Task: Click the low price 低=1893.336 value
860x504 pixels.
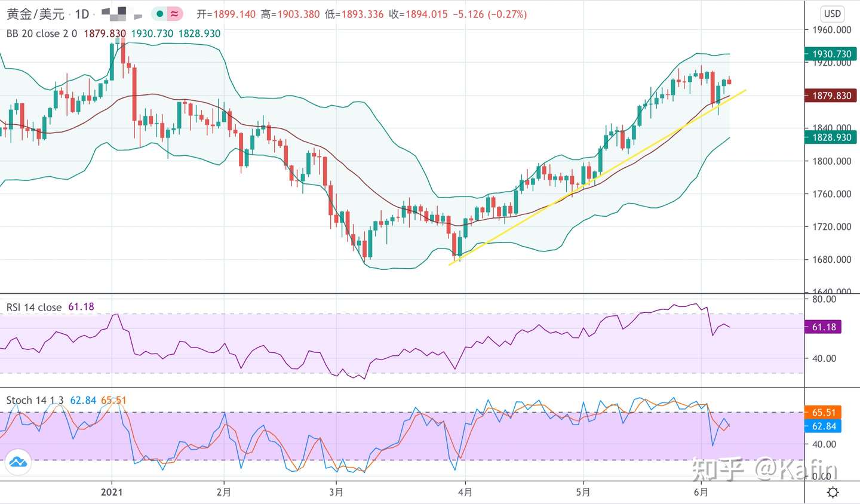Action: [354, 14]
